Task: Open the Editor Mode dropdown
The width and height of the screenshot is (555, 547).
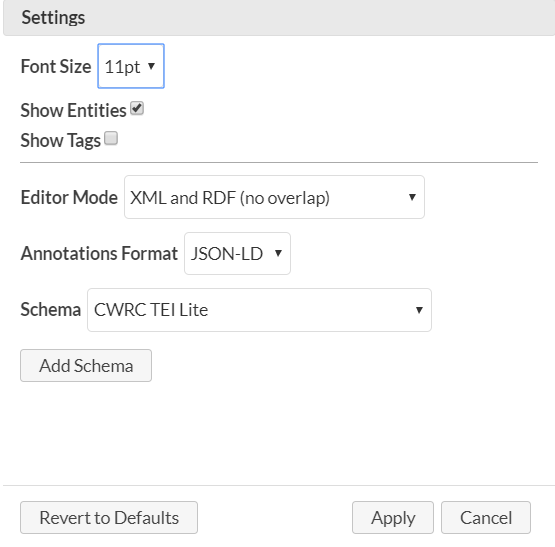Action: point(274,197)
